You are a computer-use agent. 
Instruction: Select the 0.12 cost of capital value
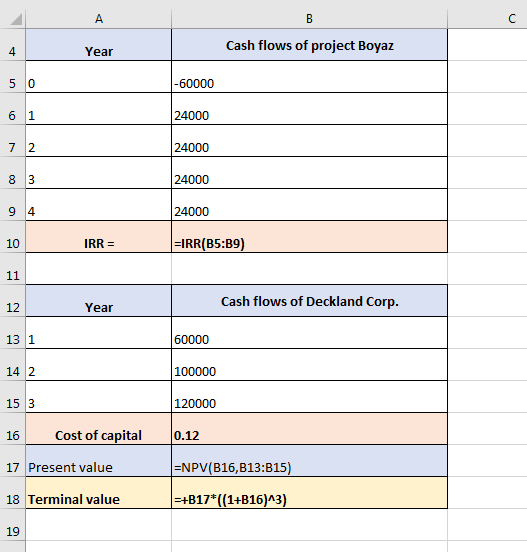[309, 429]
